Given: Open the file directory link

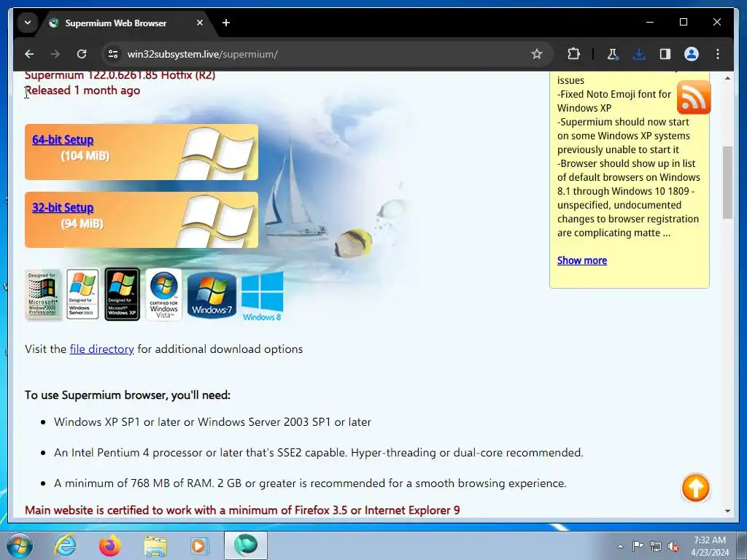Looking at the screenshot, I should coord(101,349).
